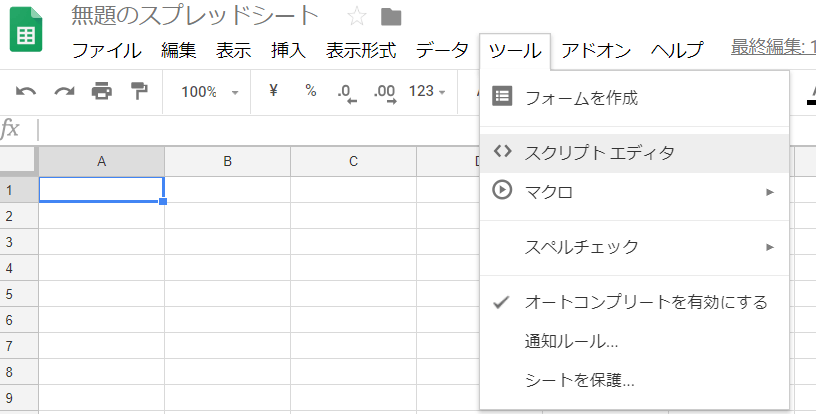
Task: Expand the マクロ submenu
Action: [634, 192]
